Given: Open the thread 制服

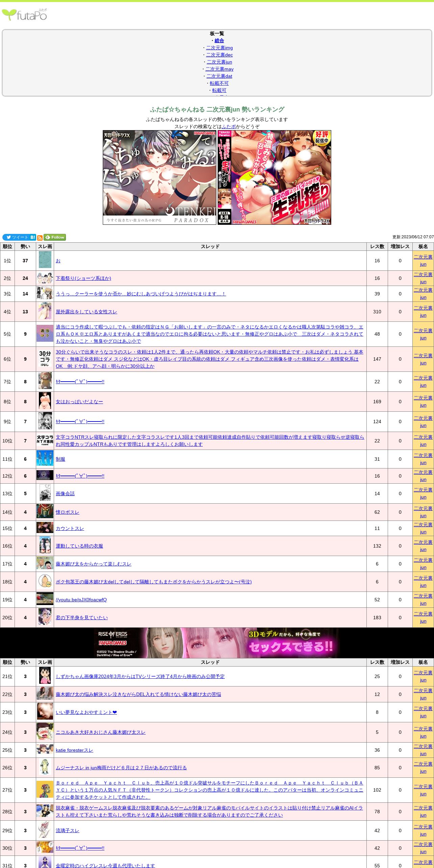Looking at the screenshot, I should [61, 459].
